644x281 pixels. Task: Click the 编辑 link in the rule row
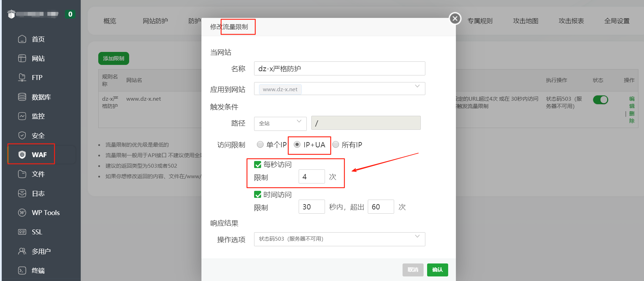coord(632,102)
